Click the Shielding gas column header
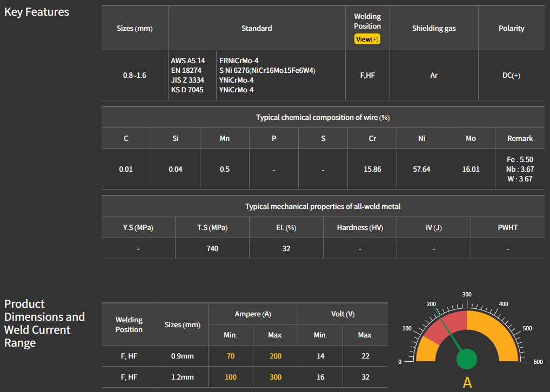This screenshot has width=550, height=392. click(434, 28)
